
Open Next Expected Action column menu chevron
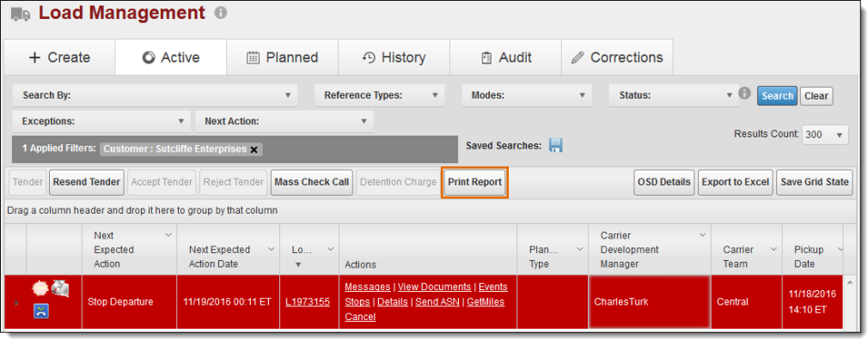click(x=168, y=236)
